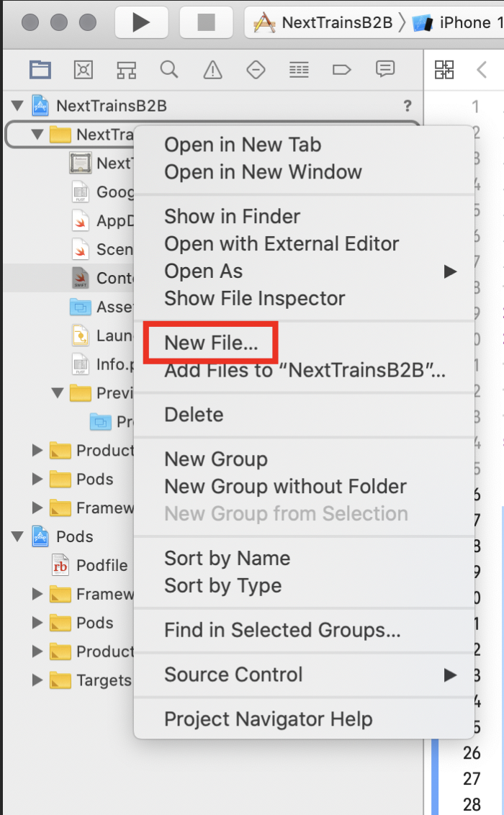Click line number 27 in editor gutter

472,778
